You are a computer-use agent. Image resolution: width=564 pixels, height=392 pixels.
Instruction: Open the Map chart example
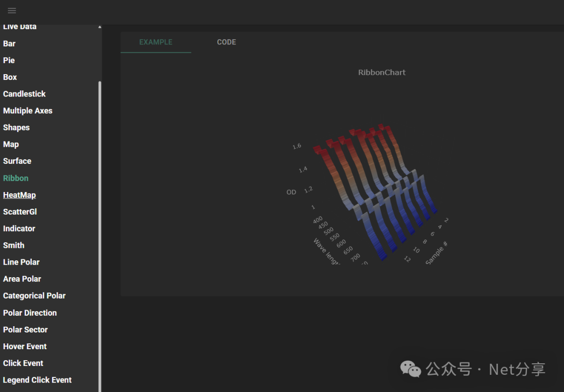tap(10, 144)
